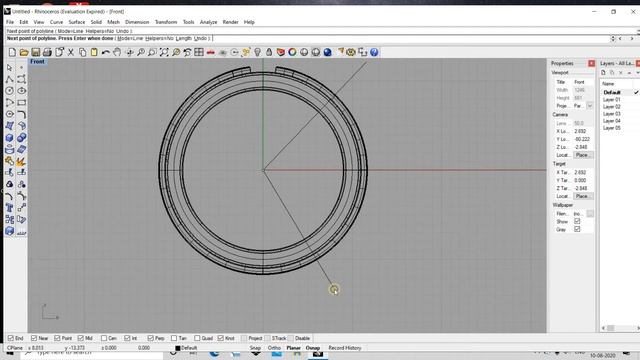Click the black Default layer swatch in status bar
This screenshot has width=640, height=360.
pyautogui.click(x=178, y=348)
